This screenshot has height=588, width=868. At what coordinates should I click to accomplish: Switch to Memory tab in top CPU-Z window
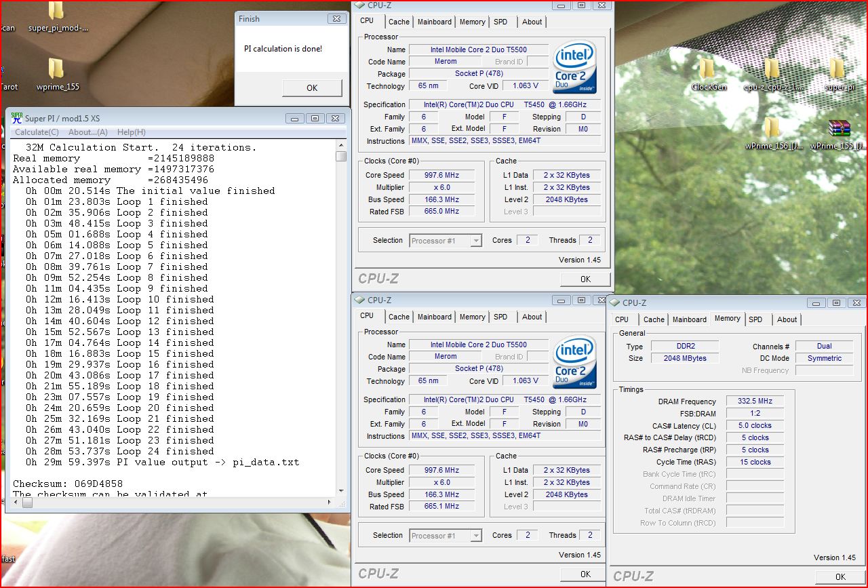(x=473, y=22)
